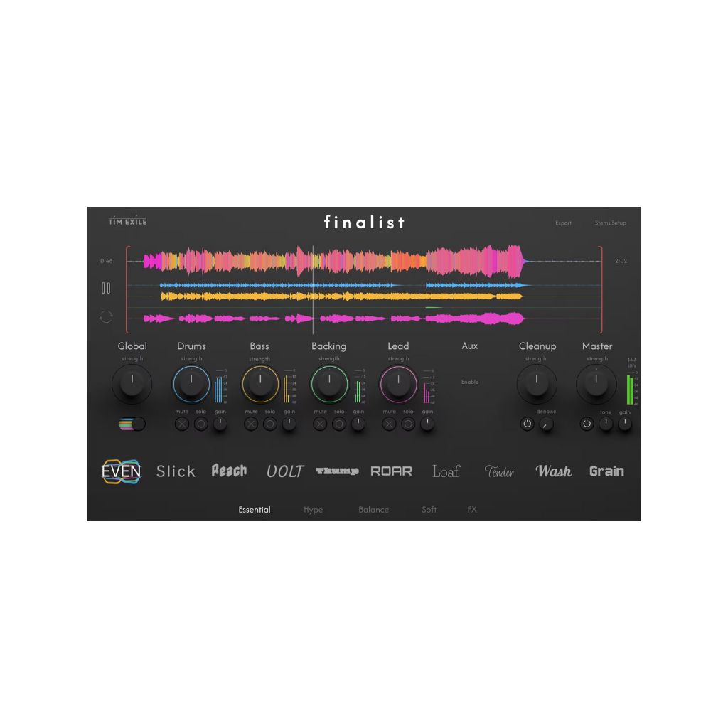
Task: Click the Drums strength knob
Action: [x=191, y=384]
